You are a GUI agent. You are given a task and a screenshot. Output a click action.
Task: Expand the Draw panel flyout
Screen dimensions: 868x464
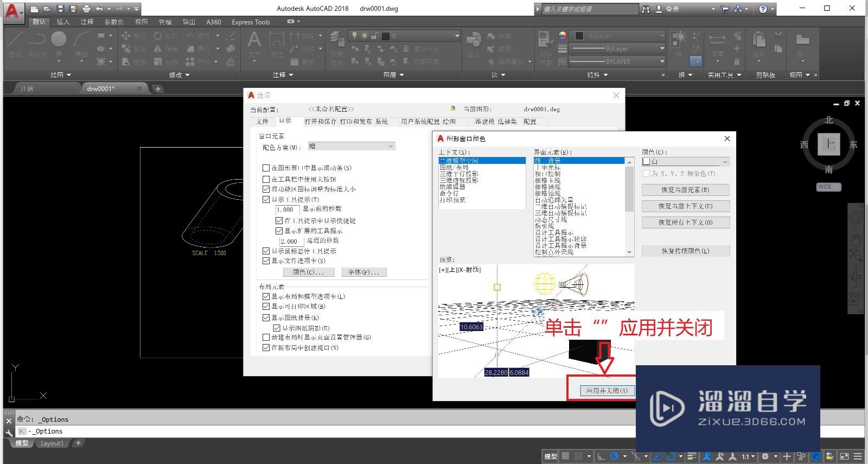61,75
